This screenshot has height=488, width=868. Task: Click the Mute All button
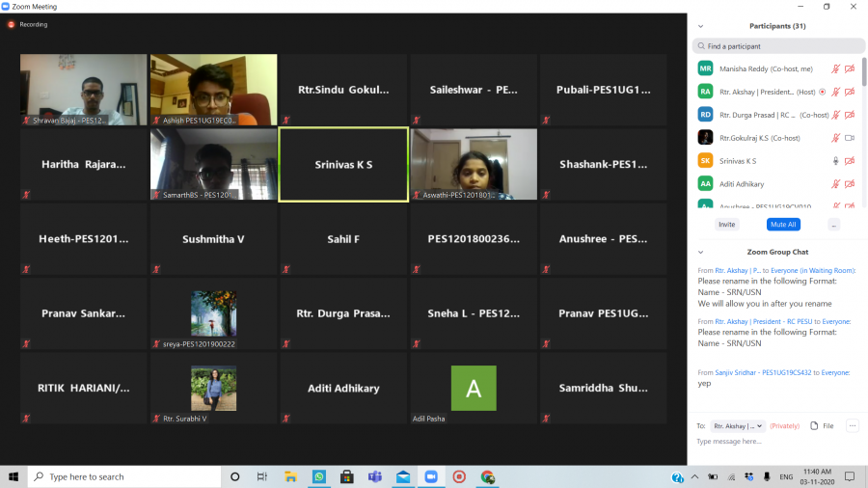coord(783,225)
